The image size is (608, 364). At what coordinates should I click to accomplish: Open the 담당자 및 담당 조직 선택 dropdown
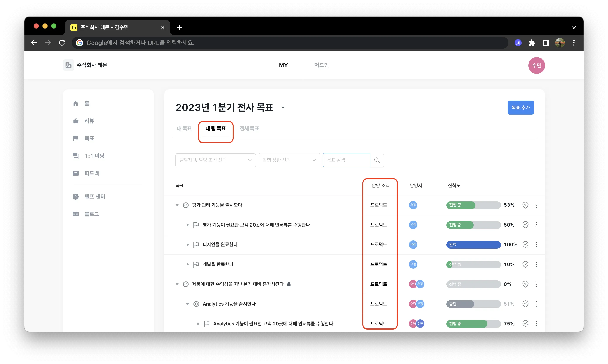215,160
